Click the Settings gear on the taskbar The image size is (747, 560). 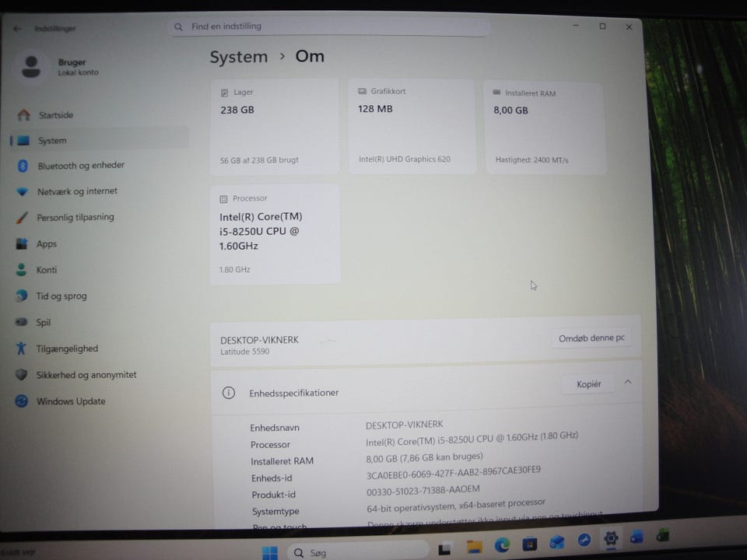pos(611,538)
